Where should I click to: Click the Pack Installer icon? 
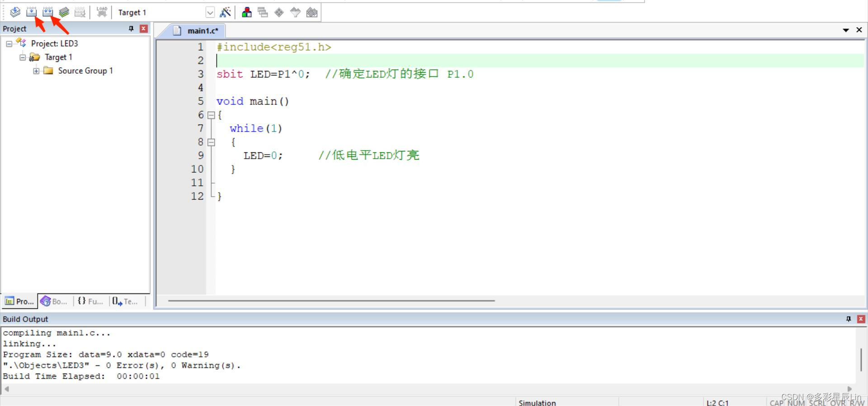coord(312,12)
